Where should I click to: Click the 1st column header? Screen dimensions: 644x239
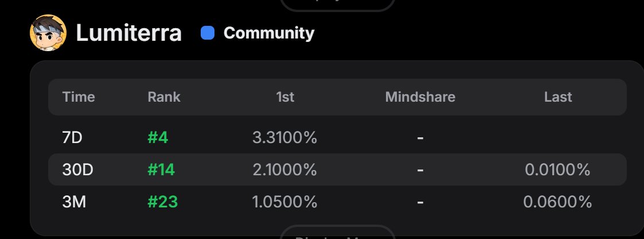[x=285, y=97]
